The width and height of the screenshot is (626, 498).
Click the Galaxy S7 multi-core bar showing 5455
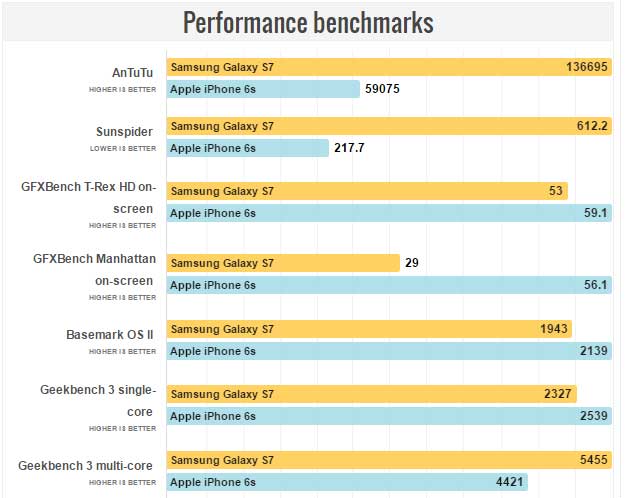click(x=389, y=460)
